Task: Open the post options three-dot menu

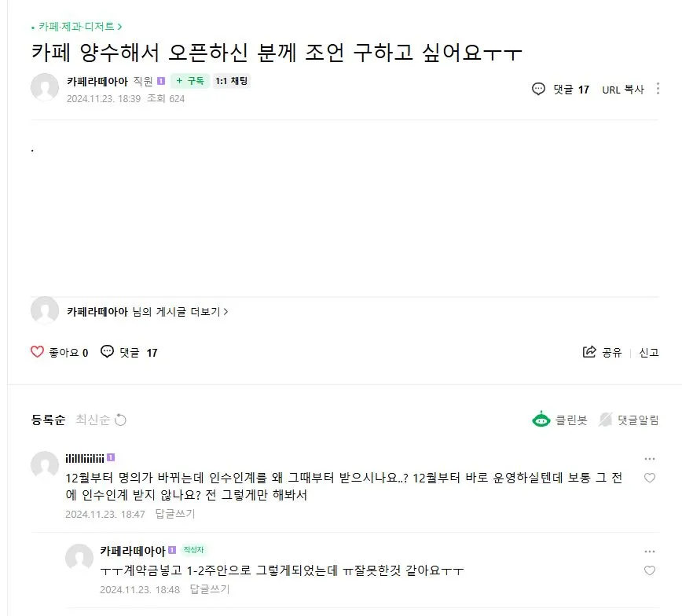Action: (658, 89)
